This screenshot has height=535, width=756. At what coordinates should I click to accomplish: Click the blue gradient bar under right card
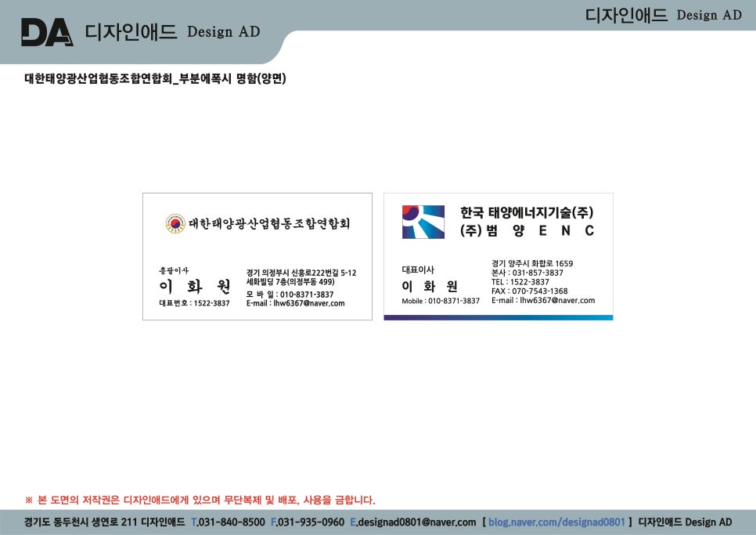(x=499, y=317)
